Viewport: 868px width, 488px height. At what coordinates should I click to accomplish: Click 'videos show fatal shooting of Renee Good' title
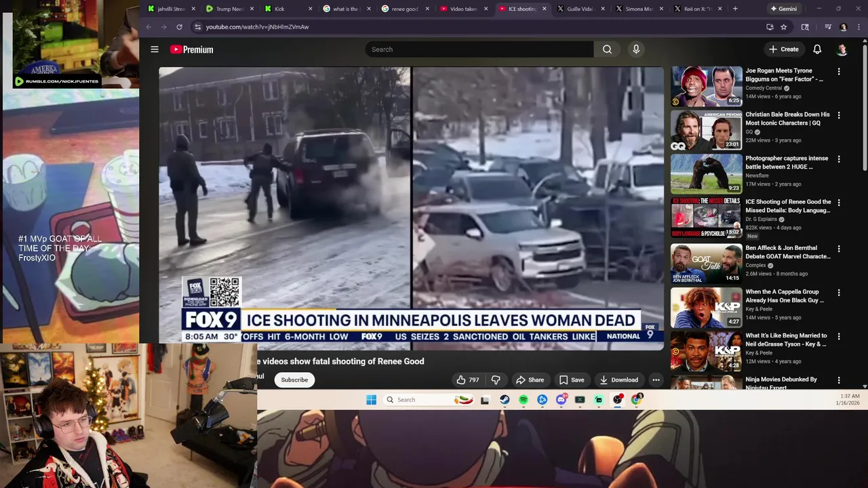[343, 361]
